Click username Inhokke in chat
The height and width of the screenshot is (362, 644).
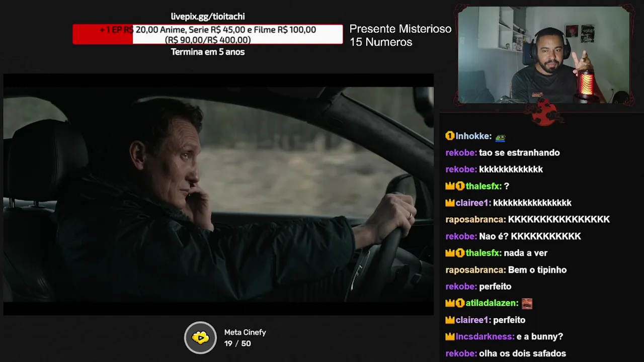pyautogui.click(x=473, y=136)
